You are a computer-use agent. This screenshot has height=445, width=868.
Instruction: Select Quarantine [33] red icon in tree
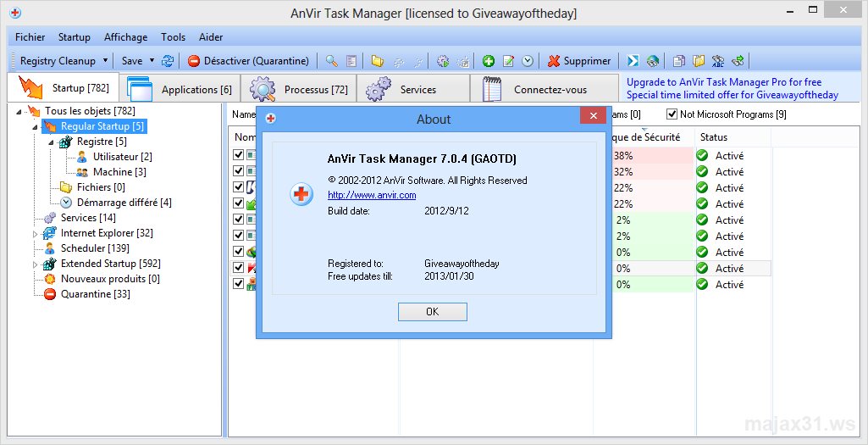point(50,294)
